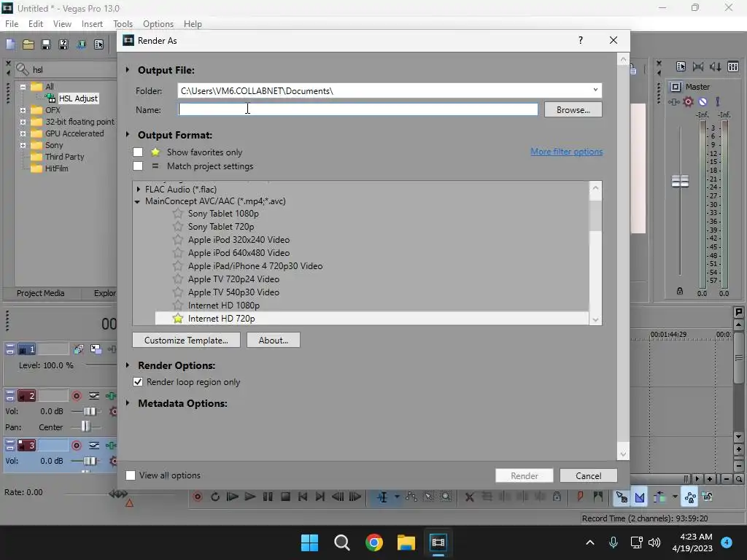This screenshot has width=747, height=560.
Task: Click the mute icon in Master panel
Action: (703, 101)
